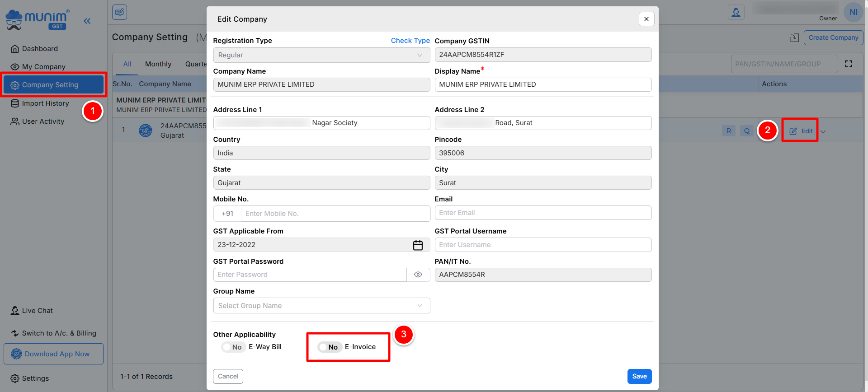This screenshot has width=868, height=392.
Task: Click the GST Applicable From date field
Action: point(321,245)
